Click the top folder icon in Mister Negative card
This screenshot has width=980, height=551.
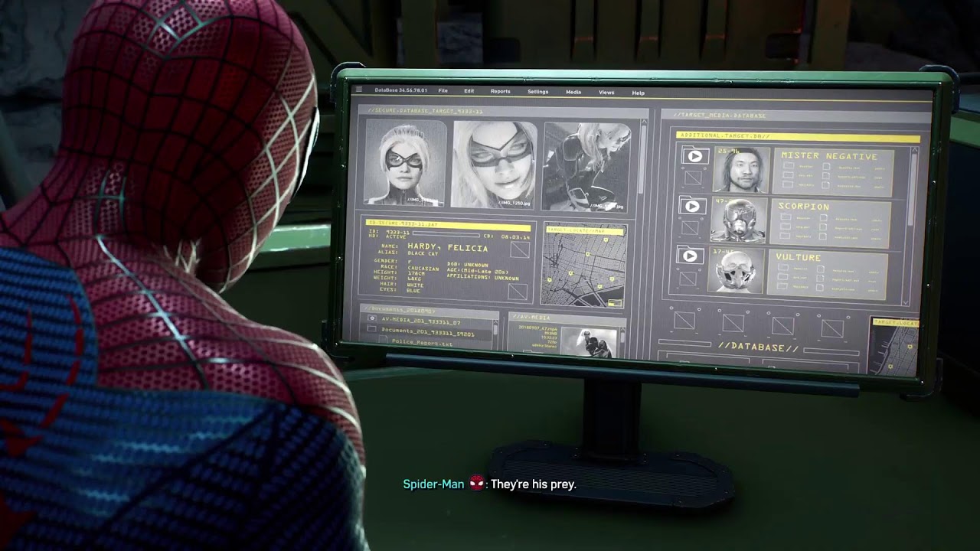[x=788, y=166]
